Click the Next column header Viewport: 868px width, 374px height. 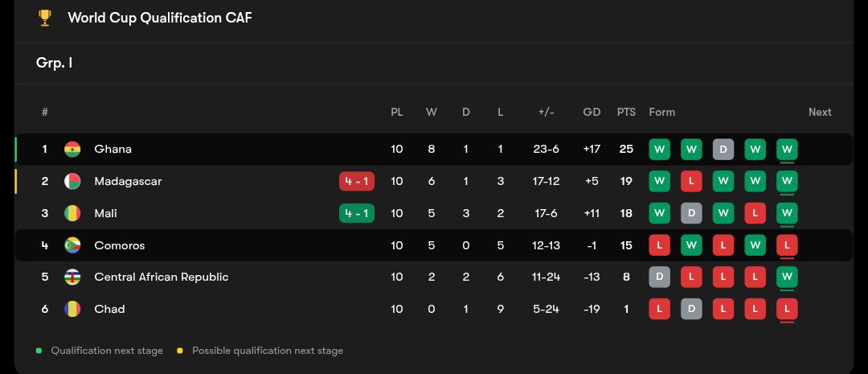pyautogui.click(x=820, y=112)
